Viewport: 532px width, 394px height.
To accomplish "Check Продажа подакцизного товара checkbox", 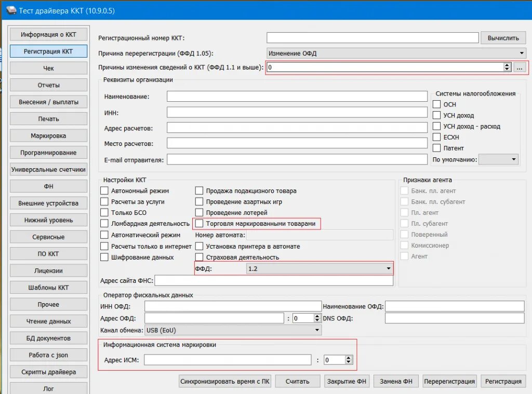I will coord(199,191).
